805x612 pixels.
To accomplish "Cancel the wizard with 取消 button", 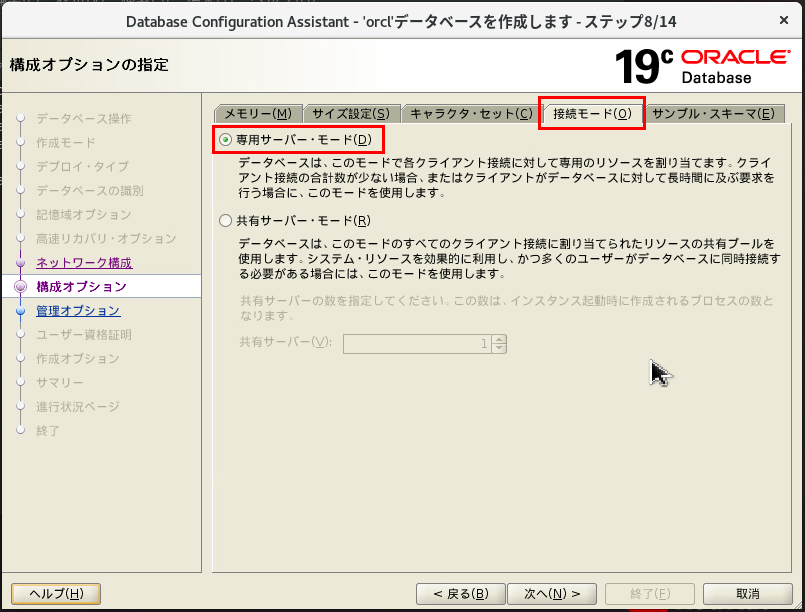I will 748,594.
